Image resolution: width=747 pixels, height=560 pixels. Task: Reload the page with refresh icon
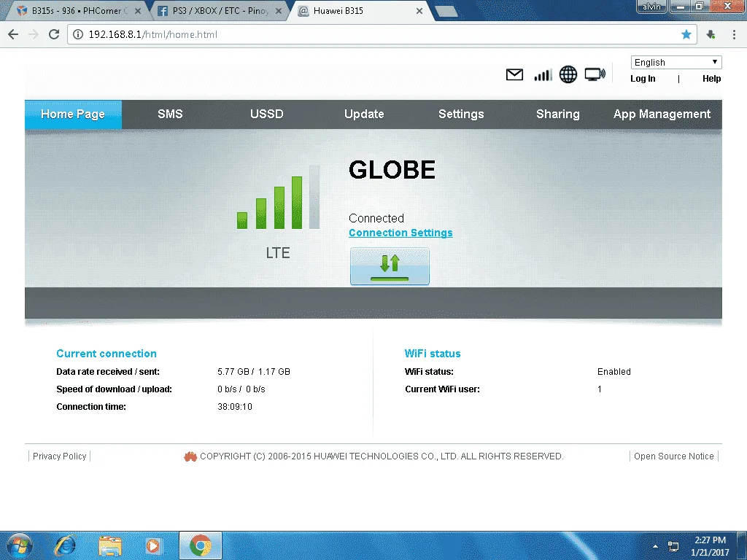tap(54, 34)
